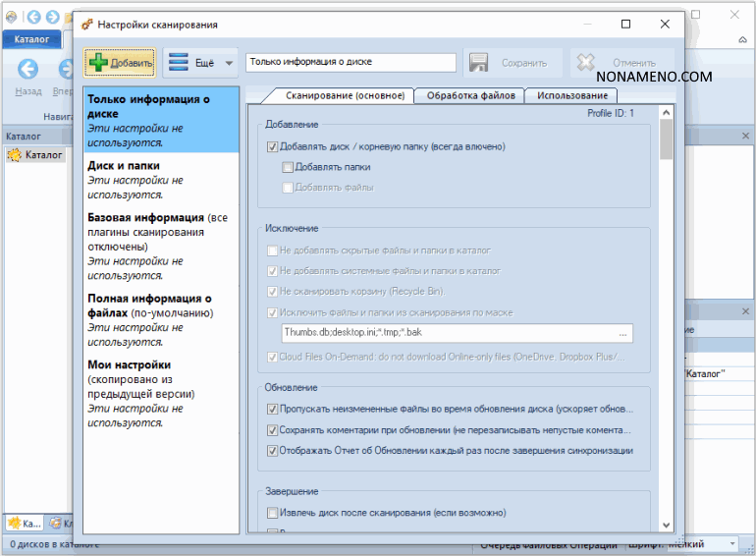Click the green plus Добавить button
756x556 pixels.
click(119, 63)
